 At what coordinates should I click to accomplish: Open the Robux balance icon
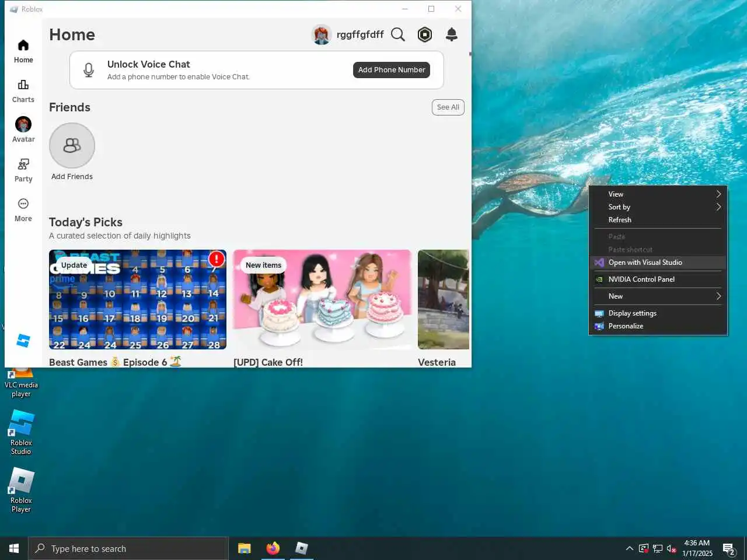point(425,35)
